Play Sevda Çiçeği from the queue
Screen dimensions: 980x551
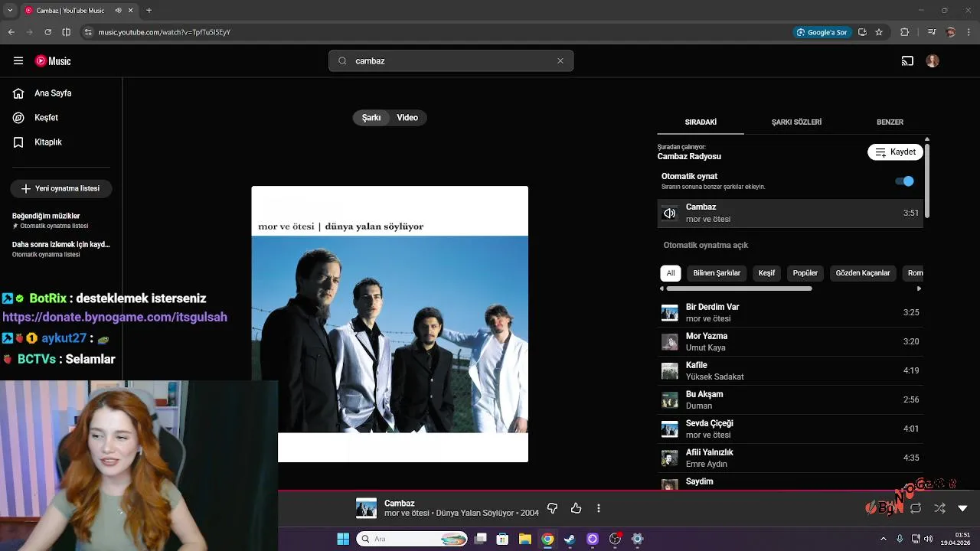(x=790, y=429)
